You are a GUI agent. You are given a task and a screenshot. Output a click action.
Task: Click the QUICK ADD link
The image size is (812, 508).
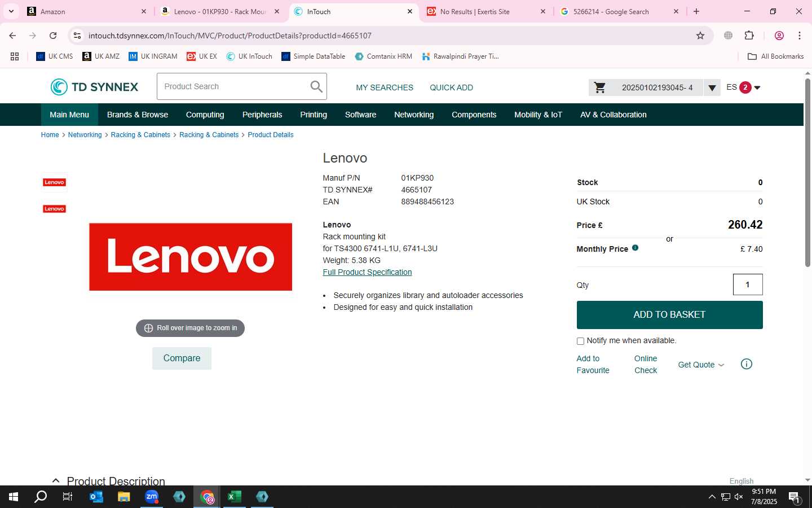451,87
